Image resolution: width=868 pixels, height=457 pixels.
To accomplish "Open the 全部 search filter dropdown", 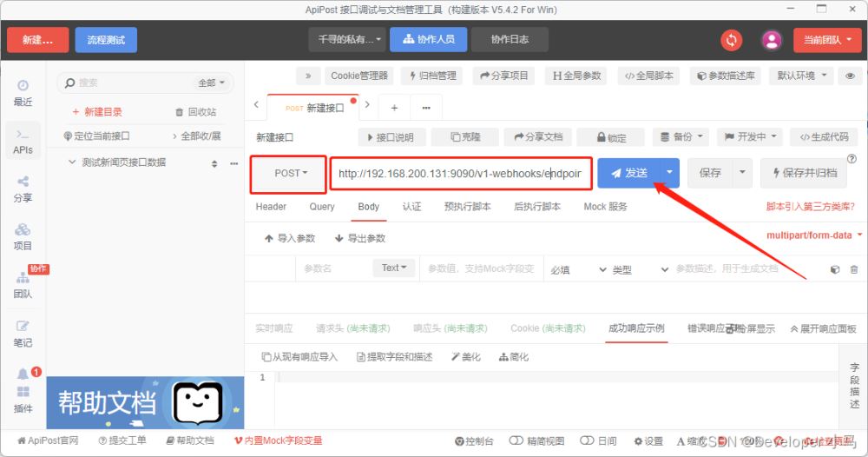I will click(x=212, y=83).
